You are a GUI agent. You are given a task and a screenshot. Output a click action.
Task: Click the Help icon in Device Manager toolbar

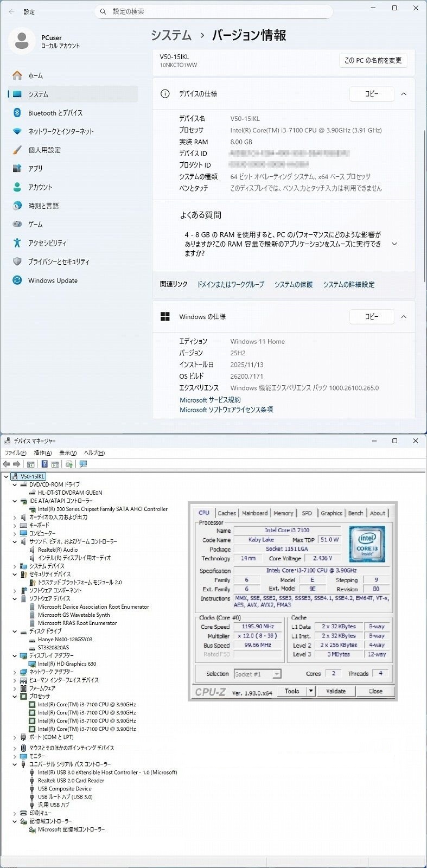click(x=44, y=464)
